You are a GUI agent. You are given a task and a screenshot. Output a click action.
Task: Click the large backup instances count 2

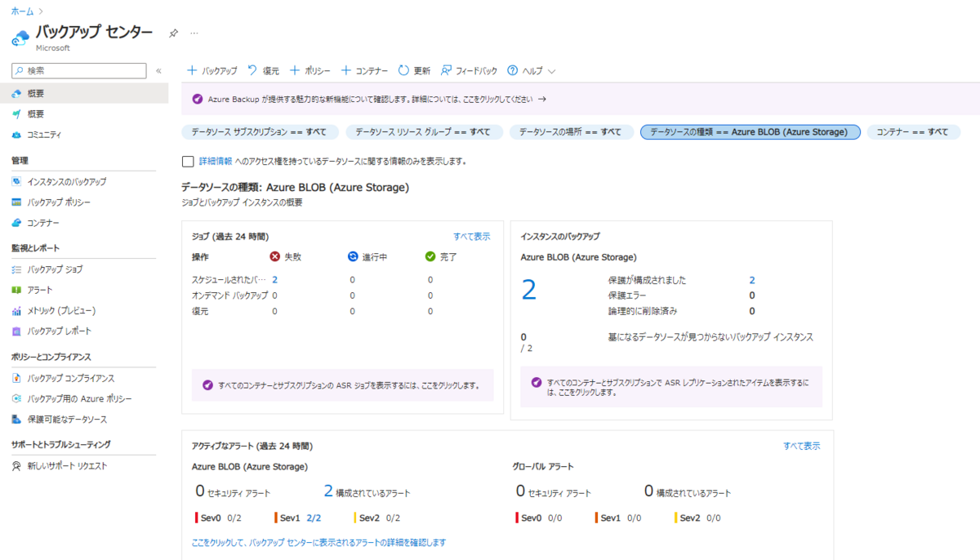click(528, 290)
